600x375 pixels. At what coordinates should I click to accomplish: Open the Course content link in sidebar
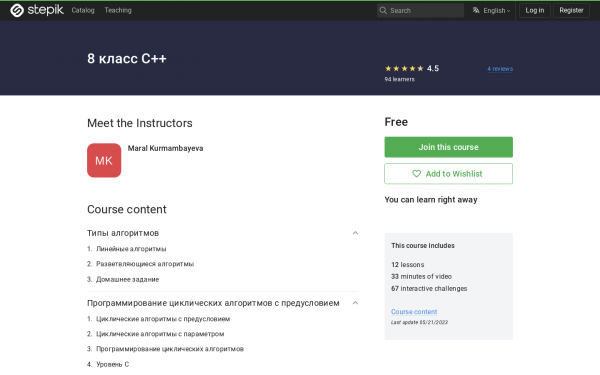[x=414, y=311]
